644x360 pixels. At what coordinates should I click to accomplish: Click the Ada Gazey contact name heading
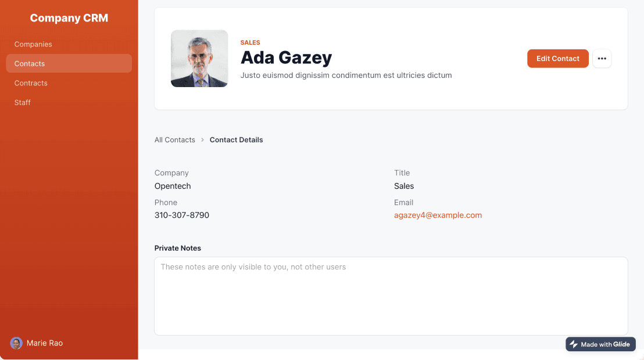(x=286, y=57)
